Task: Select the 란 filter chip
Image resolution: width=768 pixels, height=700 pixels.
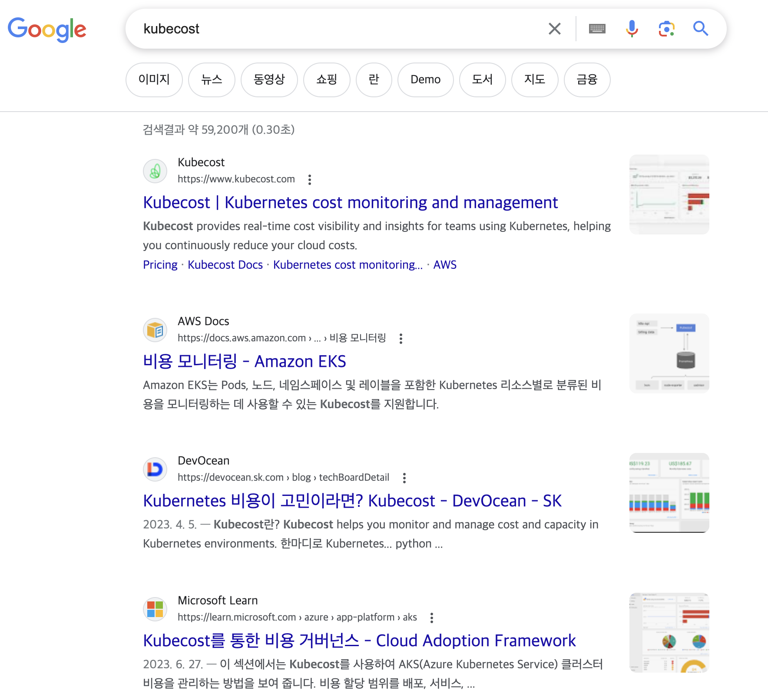Action: [374, 79]
